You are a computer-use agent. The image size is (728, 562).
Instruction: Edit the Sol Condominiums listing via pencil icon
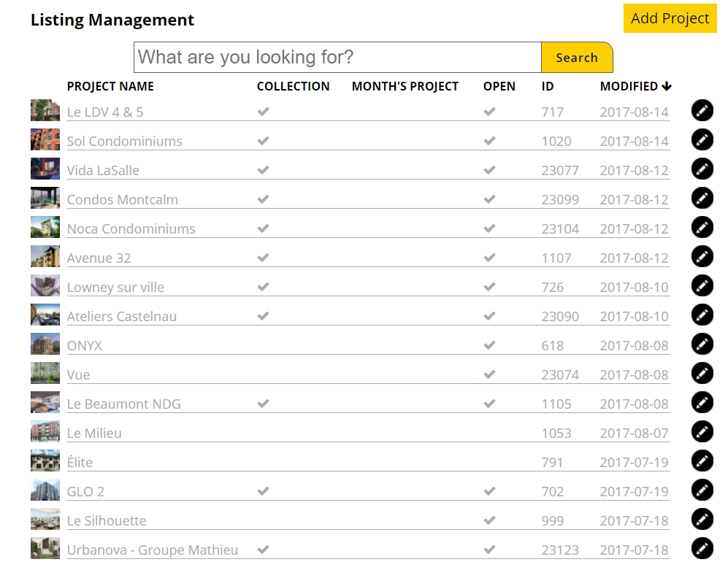click(x=702, y=139)
